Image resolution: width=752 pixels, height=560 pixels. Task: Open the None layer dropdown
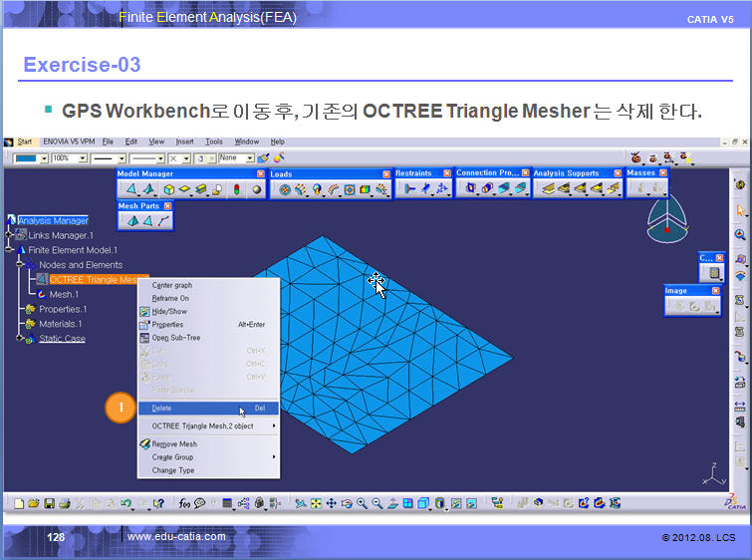pyautogui.click(x=250, y=157)
